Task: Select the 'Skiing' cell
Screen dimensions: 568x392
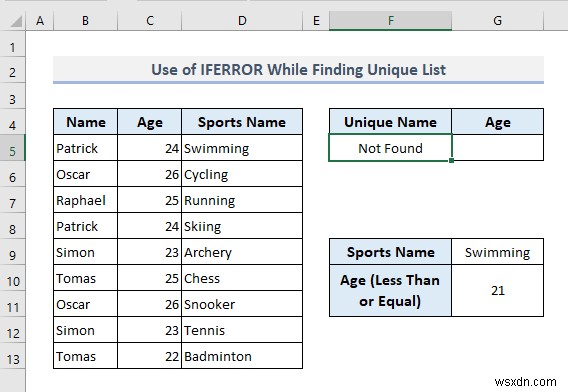Action: tap(242, 226)
